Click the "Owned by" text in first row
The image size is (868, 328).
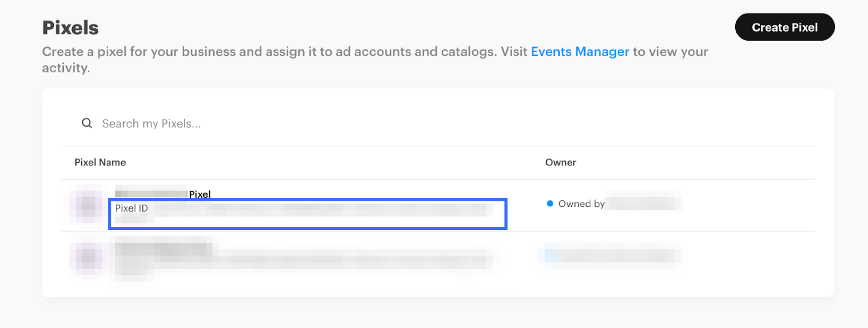point(581,204)
